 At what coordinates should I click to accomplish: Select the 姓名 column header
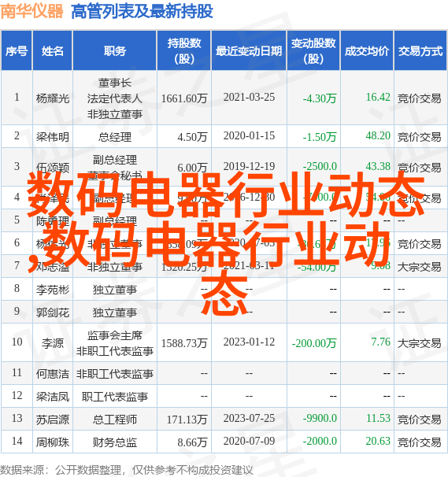click(x=53, y=50)
